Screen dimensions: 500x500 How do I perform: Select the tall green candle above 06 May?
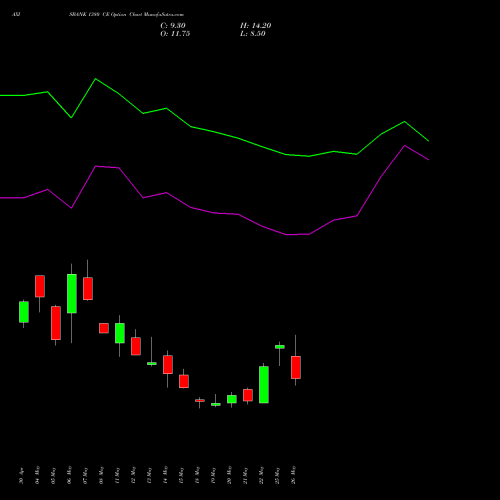(72, 294)
